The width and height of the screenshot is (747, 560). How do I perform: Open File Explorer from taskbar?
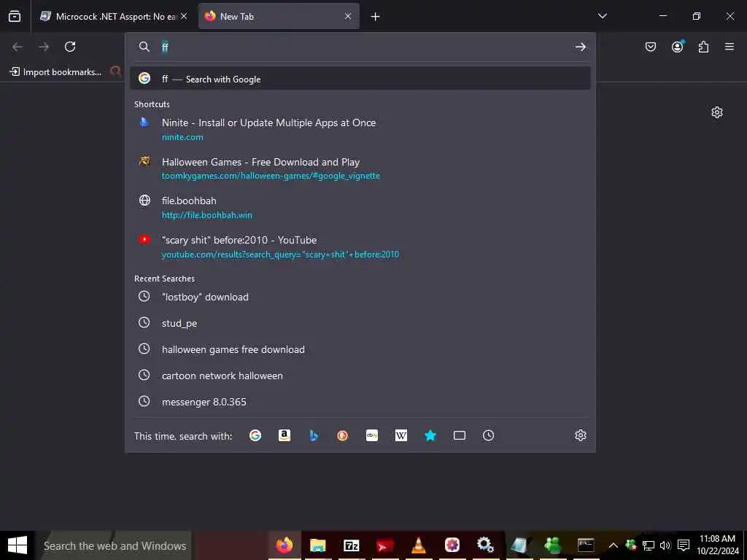[318, 545]
